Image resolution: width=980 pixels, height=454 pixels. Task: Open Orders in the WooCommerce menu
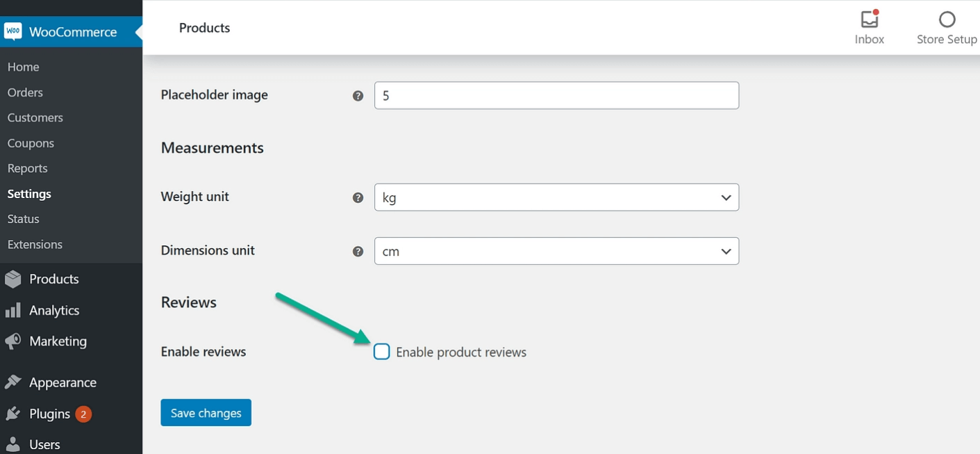[25, 92]
